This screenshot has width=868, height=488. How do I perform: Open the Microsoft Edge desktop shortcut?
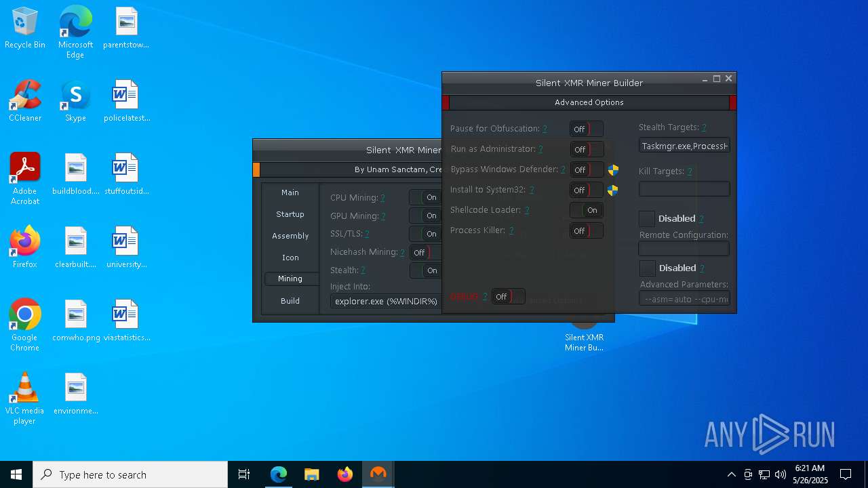click(75, 33)
